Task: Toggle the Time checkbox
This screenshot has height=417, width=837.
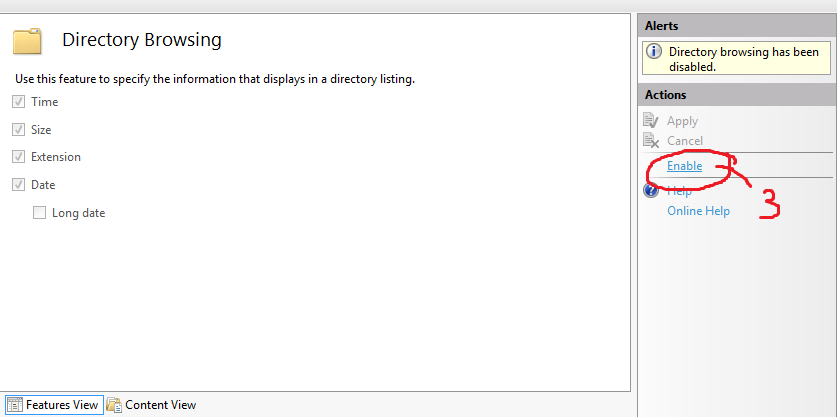Action: coord(19,101)
